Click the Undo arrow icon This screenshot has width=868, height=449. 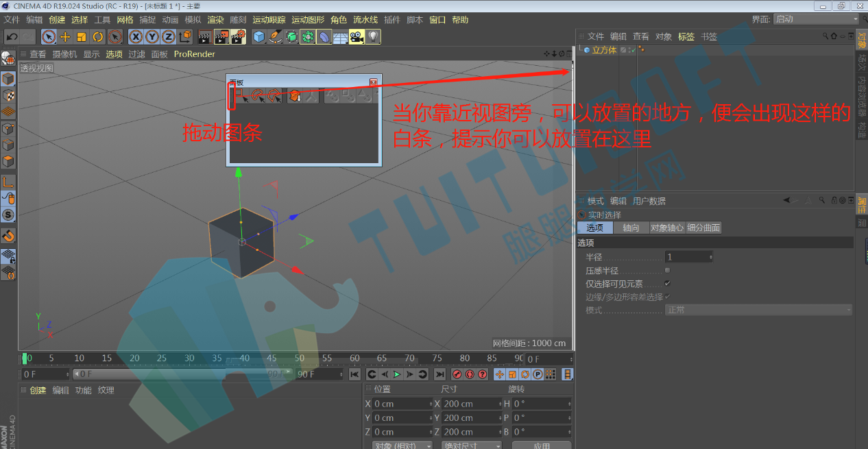click(12, 37)
